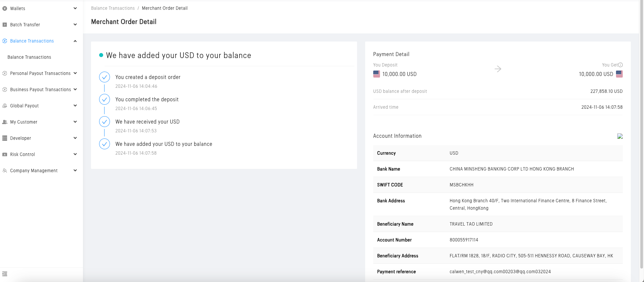Image resolution: width=644 pixels, height=282 pixels.
Task: Click the Batch Transfer sidebar icon
Action: [5, 25]
